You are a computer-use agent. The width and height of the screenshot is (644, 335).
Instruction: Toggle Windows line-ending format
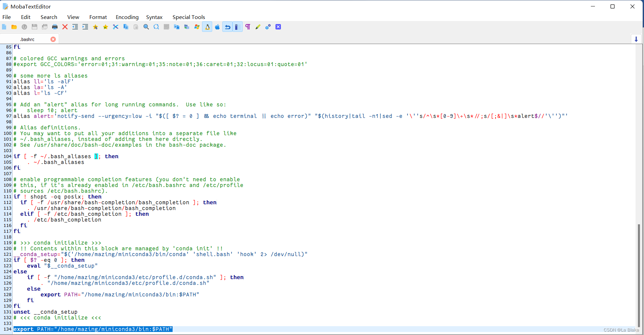(x=197, y=27)
